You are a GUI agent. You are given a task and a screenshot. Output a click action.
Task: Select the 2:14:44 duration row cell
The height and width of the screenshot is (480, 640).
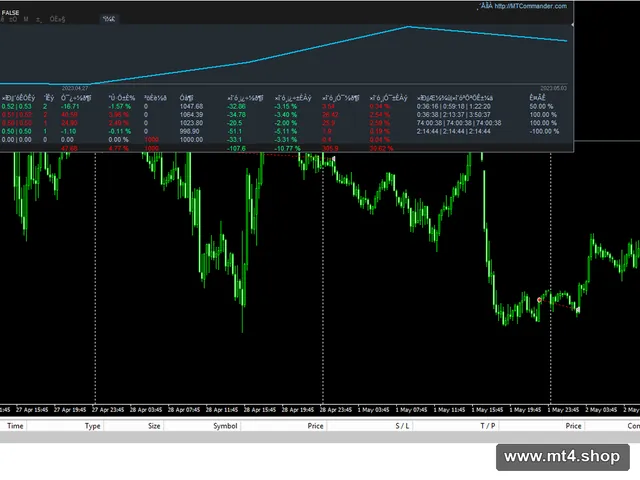pos(453,131)
